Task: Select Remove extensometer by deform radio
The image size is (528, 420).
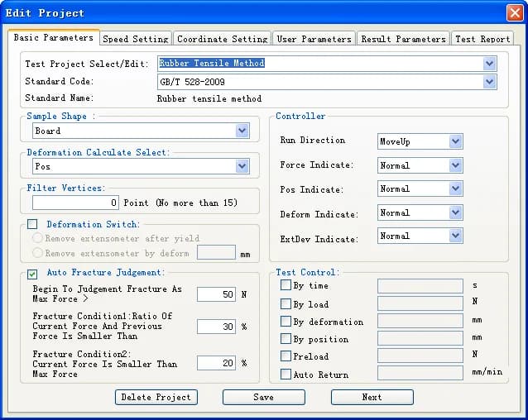Action: point(37,253)
